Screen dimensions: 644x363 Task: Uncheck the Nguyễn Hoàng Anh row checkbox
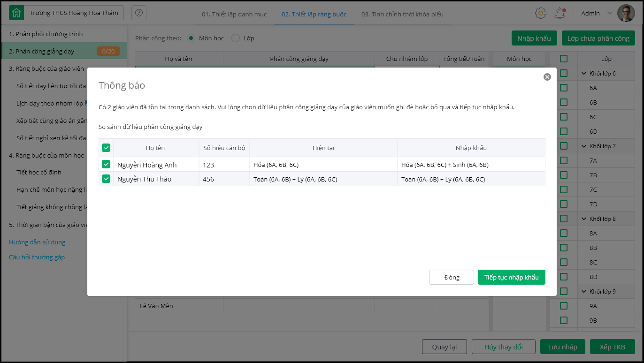[x=106, y=164]
